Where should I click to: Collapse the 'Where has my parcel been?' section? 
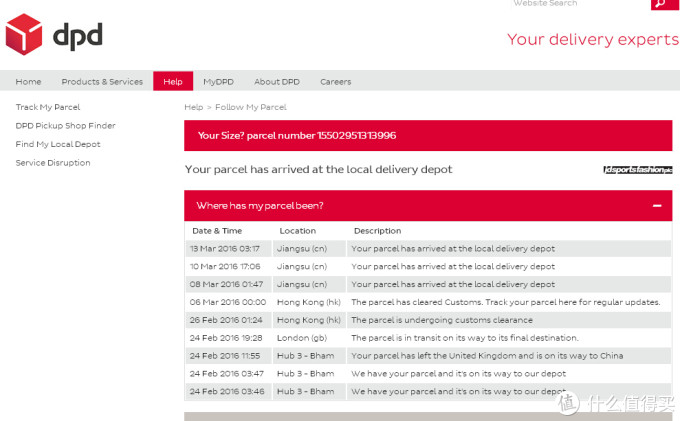tap(428, 206)
